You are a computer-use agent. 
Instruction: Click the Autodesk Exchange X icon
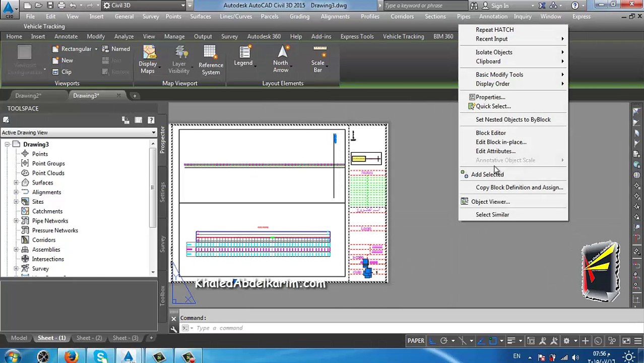pos(542,6)
